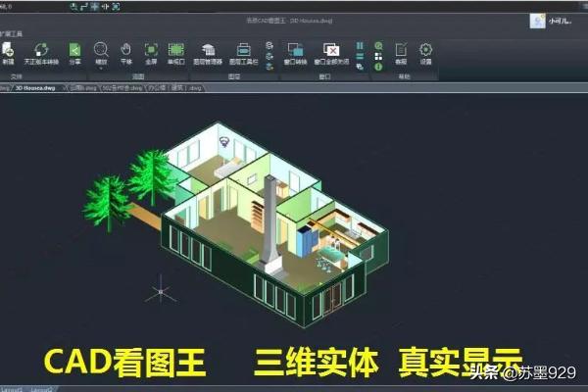The width and height of the screenshot is (588, 392).
Task: Click the green circular magnifier help icon
Action: tap(378, 46)
